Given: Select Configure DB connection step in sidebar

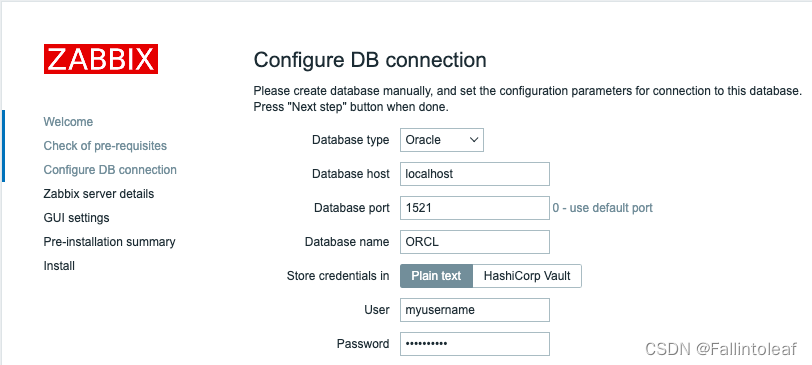Looking at the screenshot, I should tap(110, 170).
